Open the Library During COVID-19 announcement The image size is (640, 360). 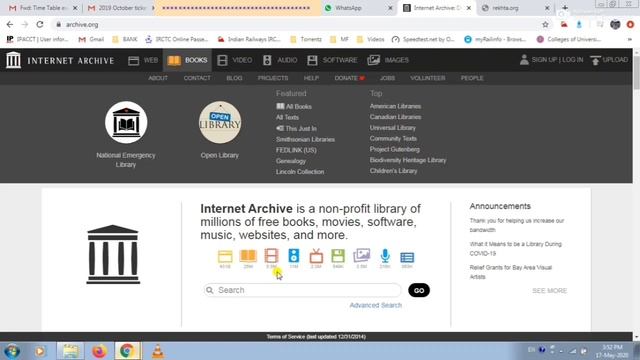(x=516, y=249)
